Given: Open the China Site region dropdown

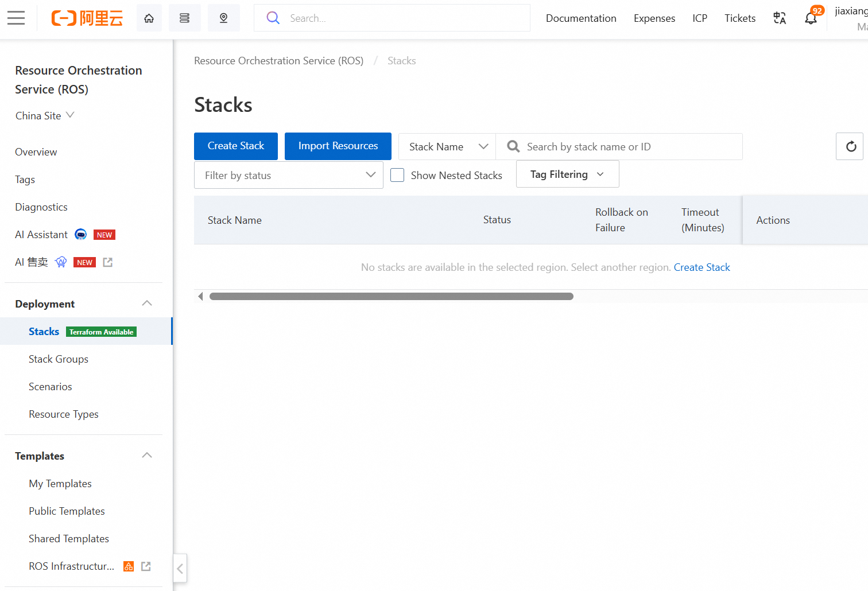Looking at the screenshot, I should point(45,115).
